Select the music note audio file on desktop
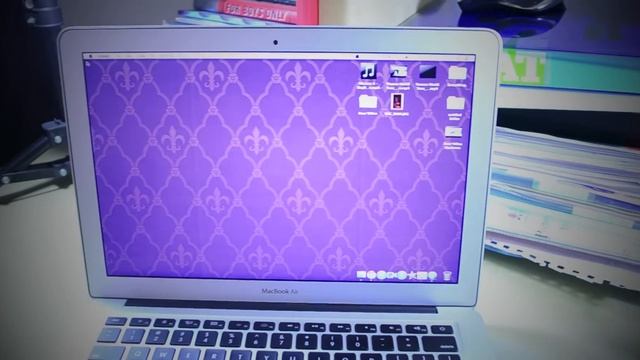640x360 pixels. [368, 72]
